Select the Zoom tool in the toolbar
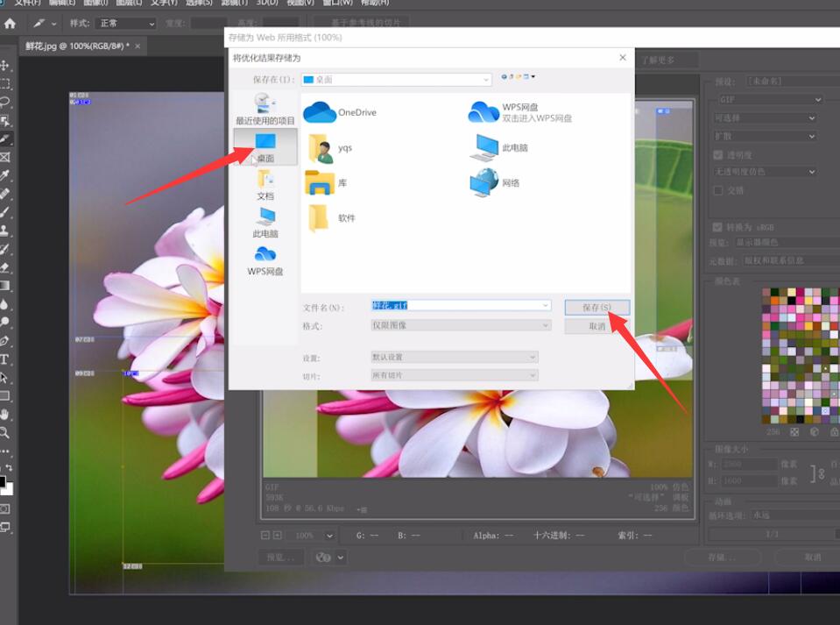The image size is (840, 625). click(x=5, y=432)
